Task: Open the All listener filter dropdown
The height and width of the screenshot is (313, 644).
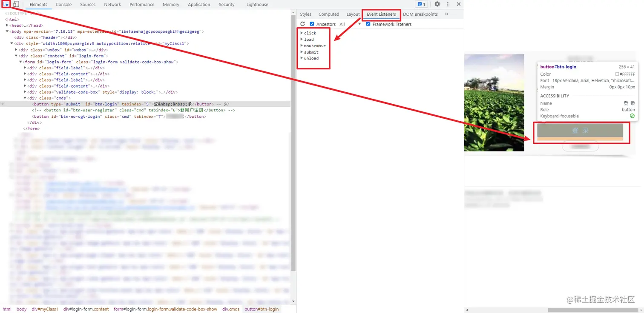Action: [350, 24]
